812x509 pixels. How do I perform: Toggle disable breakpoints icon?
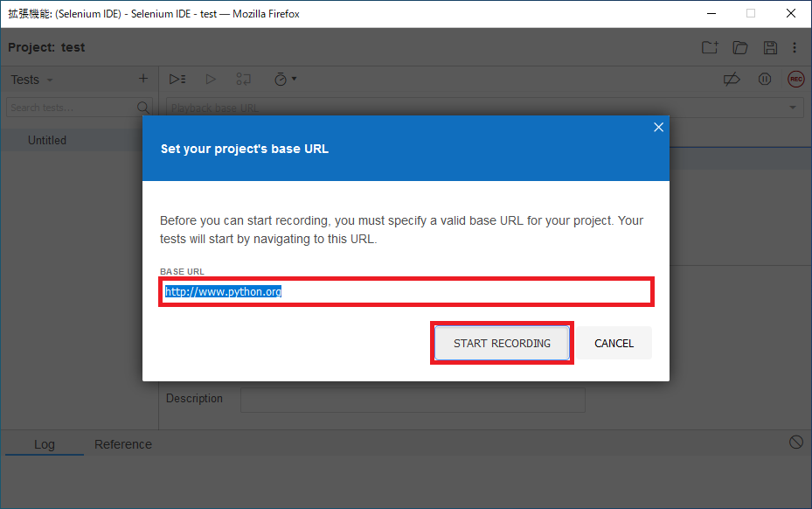coord(732,80)
